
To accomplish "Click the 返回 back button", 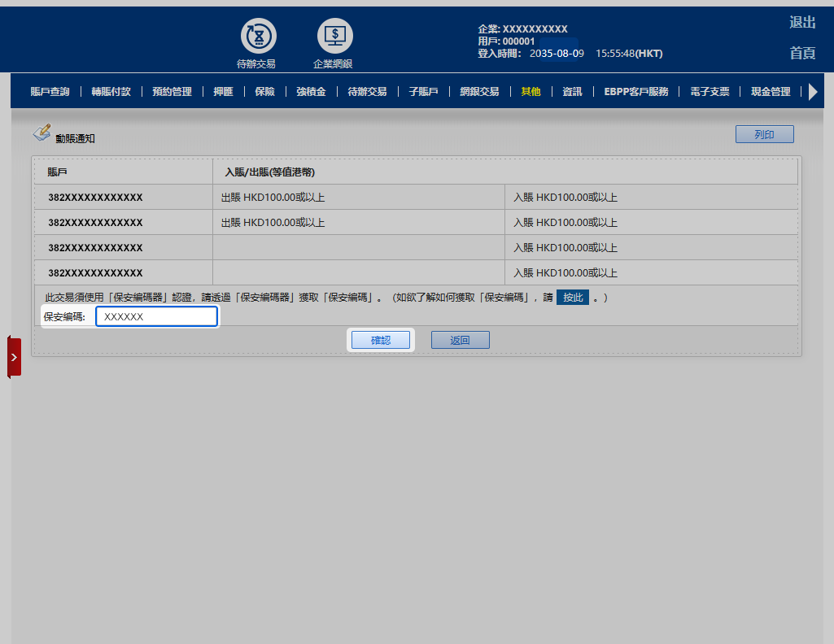I will point(460,340).
